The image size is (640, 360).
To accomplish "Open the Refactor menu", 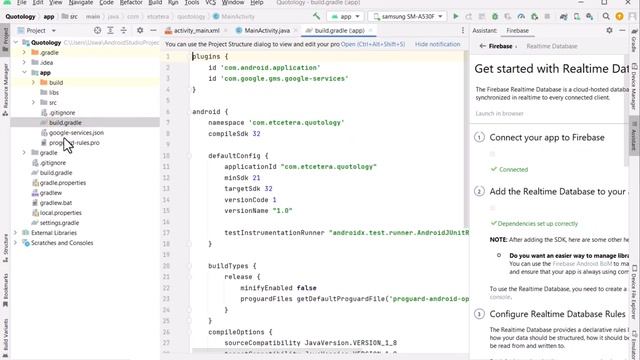I will pyautogui.click(x=131, y=2).
